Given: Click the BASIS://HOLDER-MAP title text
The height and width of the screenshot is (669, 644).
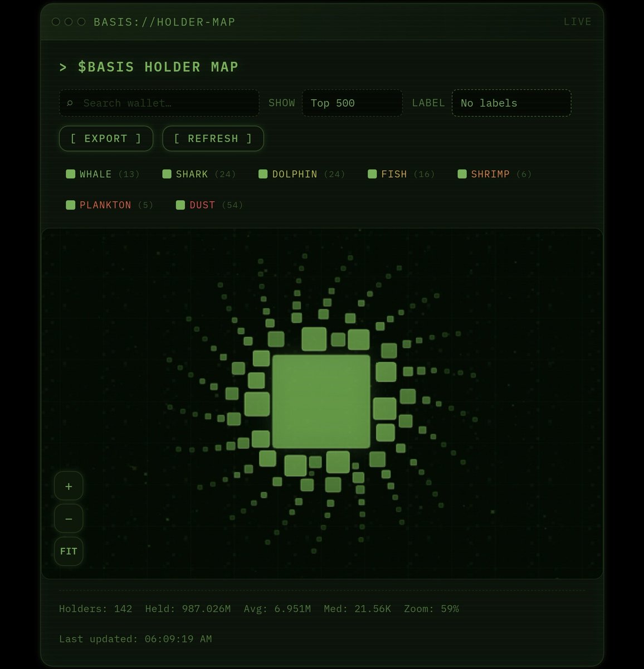Looking at the screenshot, I should point(164,22).
